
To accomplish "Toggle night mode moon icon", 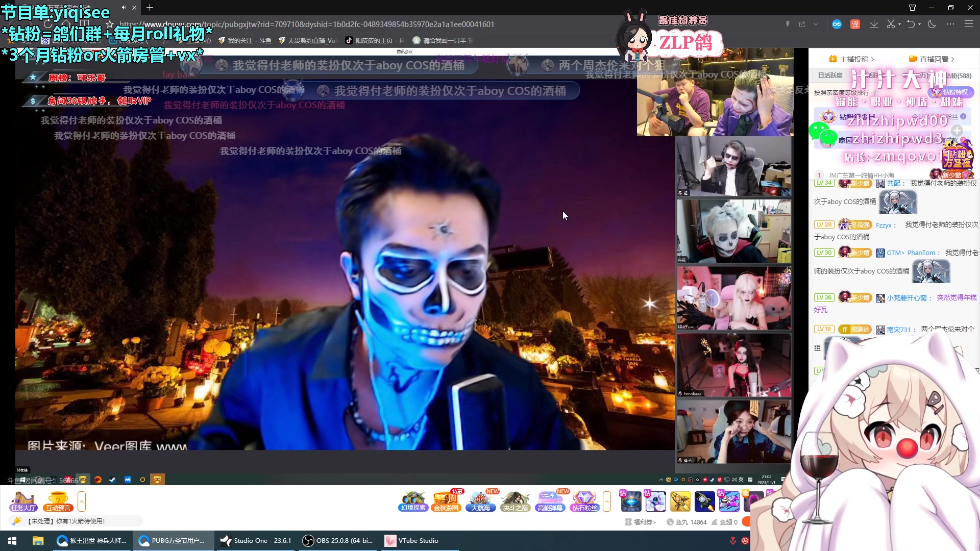I will point(932,24).
